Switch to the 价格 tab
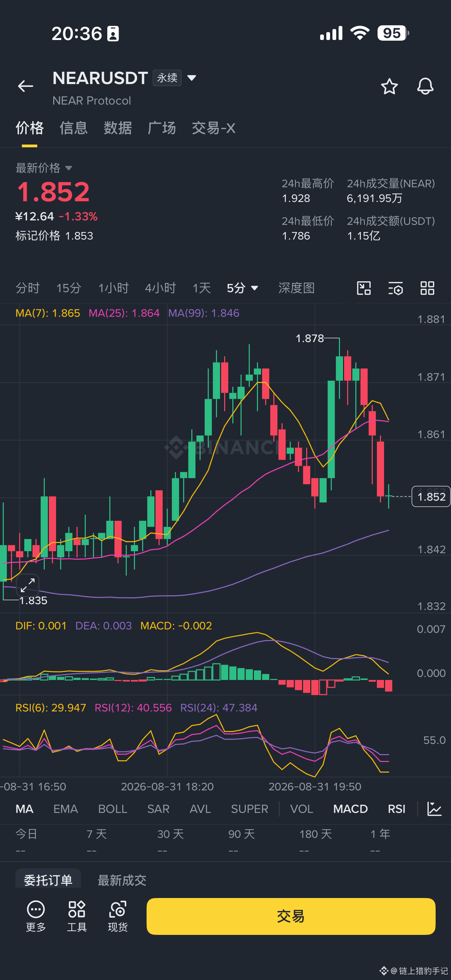This screenshot has height=980, width=451. coord(30,128)
